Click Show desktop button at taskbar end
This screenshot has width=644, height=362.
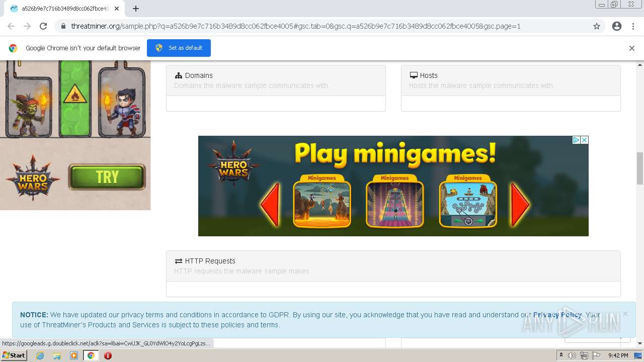[638, 355]
